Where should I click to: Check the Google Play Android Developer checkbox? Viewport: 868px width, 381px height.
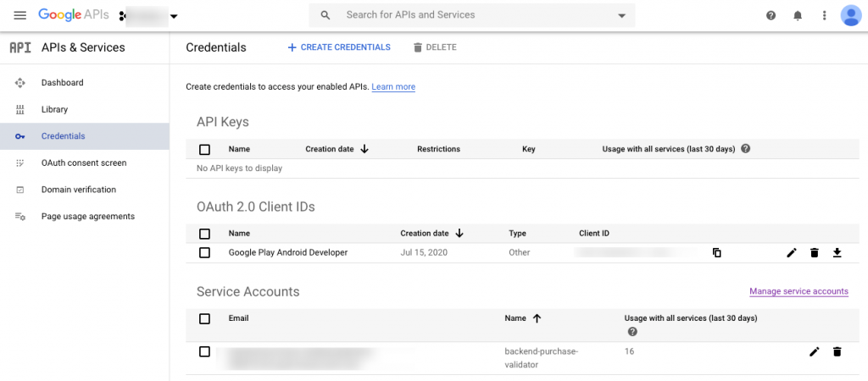pyautogui.click(x=204, y=252)
